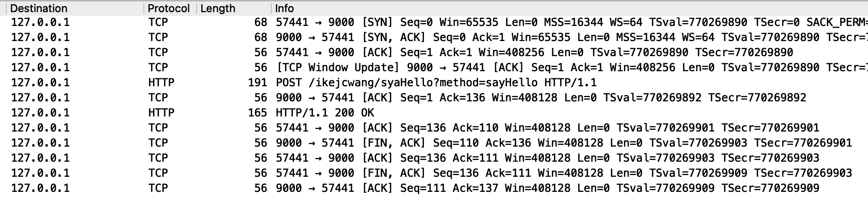Select the SYN packet 57441 → 9000
The image size is (868, 217).
pyautogui.click(x=434, y=22)
